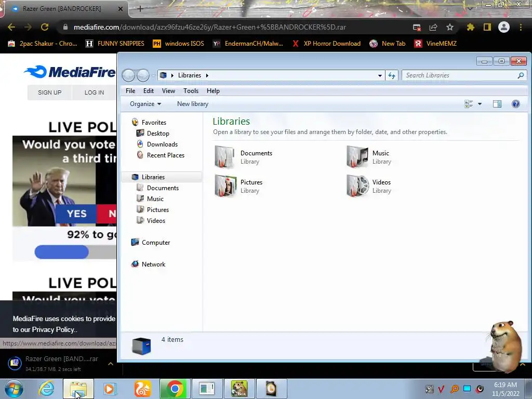Switch to Chrome taskbar icon
The image size is (532, 399).
point(175,389)
